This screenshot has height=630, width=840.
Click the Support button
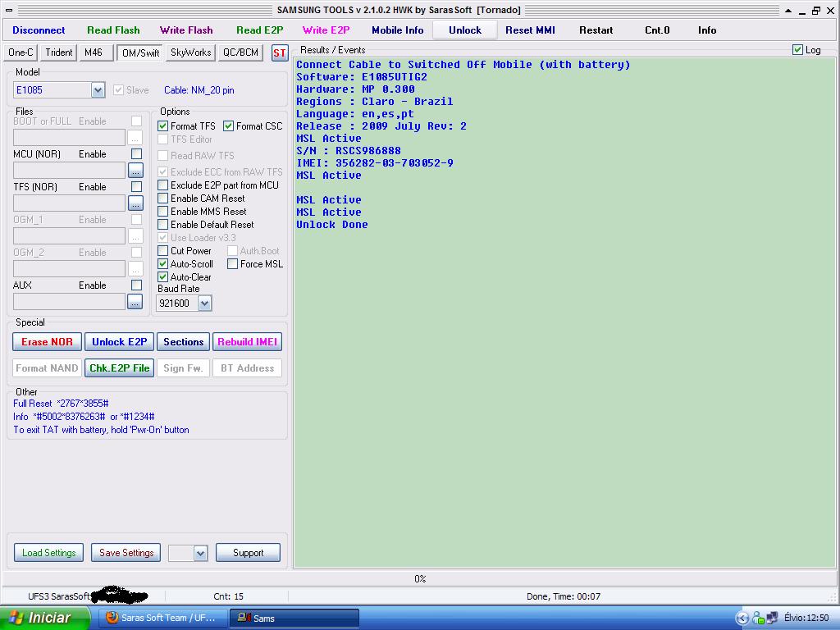tap(248, 553)
